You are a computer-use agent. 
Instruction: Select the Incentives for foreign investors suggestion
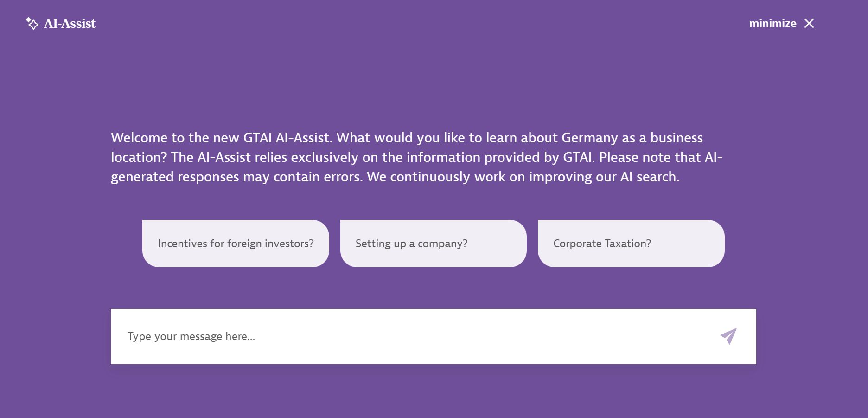point(236,244)
